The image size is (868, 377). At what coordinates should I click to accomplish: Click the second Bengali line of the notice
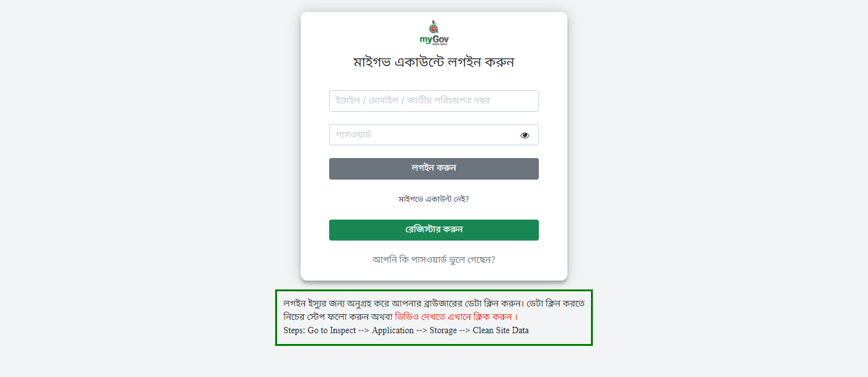point(401,317)
